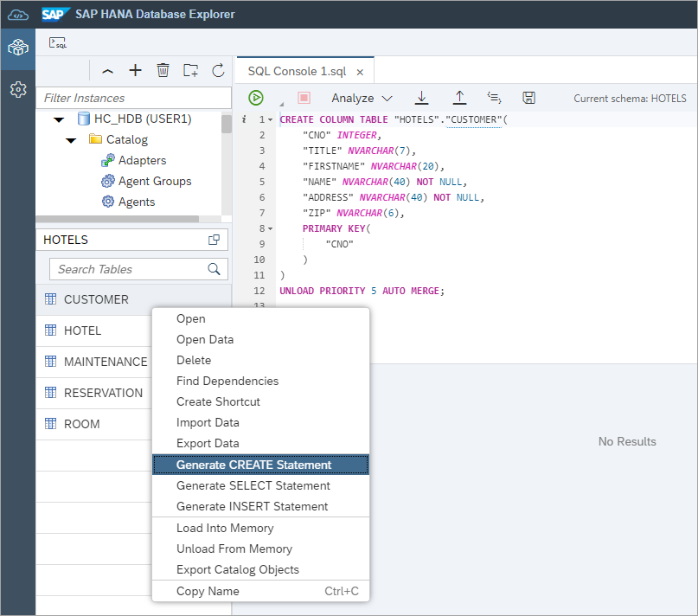698x616 pixels.
Task: Fold PRIMARY KEY block at line 8
Action: tap(270, 229)
